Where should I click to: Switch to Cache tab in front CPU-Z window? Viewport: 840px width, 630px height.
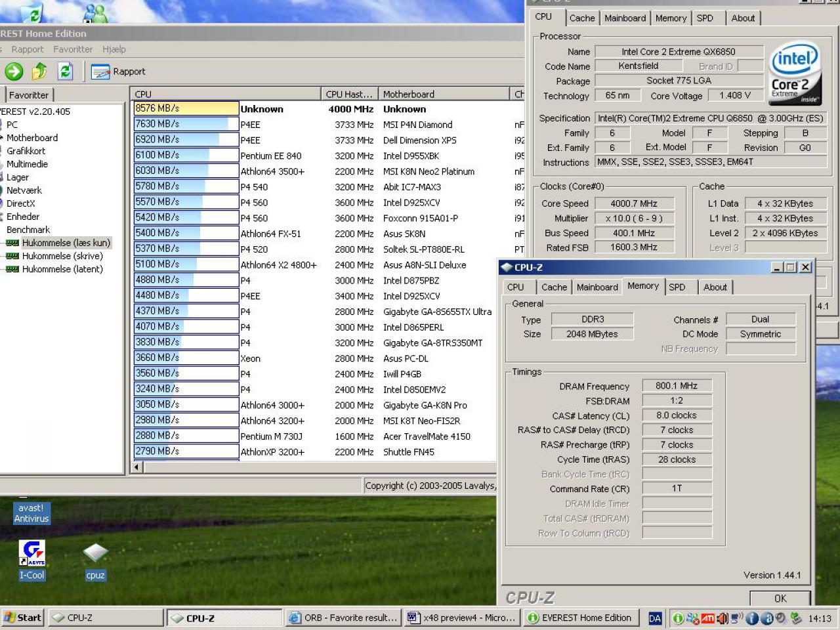554,287
